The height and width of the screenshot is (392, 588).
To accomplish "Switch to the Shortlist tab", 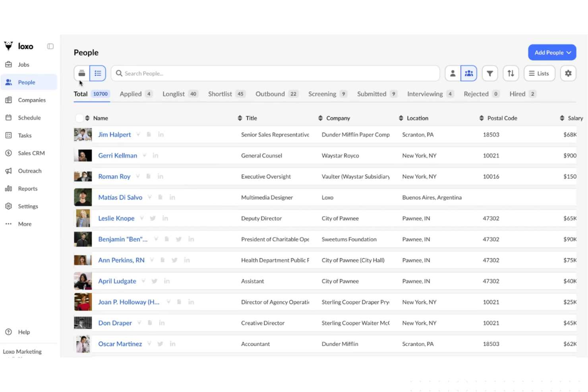I will click(227, 94).
